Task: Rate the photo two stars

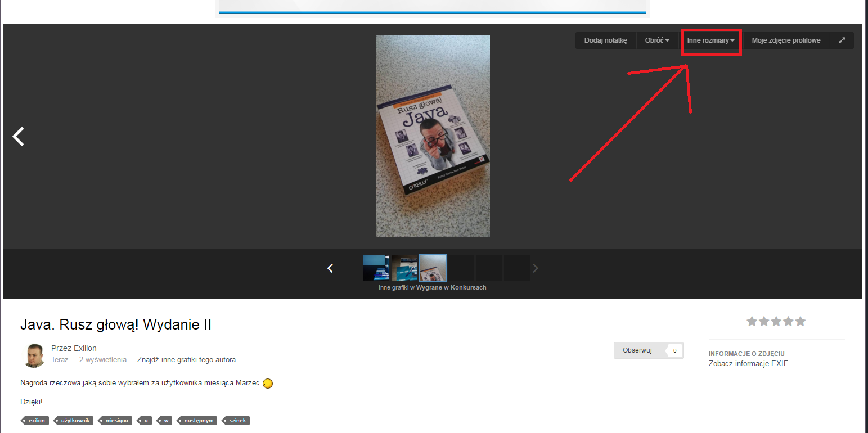Action: tap(764, 322)
